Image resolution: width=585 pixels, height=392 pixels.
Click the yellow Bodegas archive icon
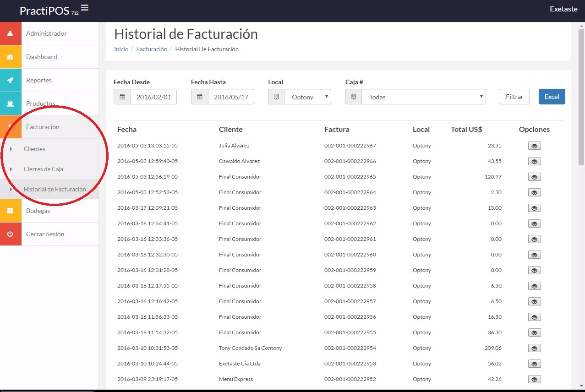click(11, 211)
